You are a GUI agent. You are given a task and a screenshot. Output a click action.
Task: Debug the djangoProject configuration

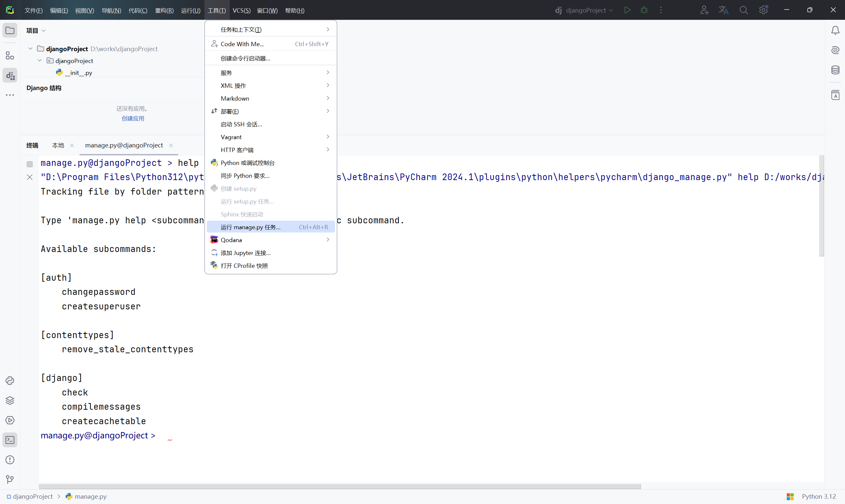(x=644, y=10)
